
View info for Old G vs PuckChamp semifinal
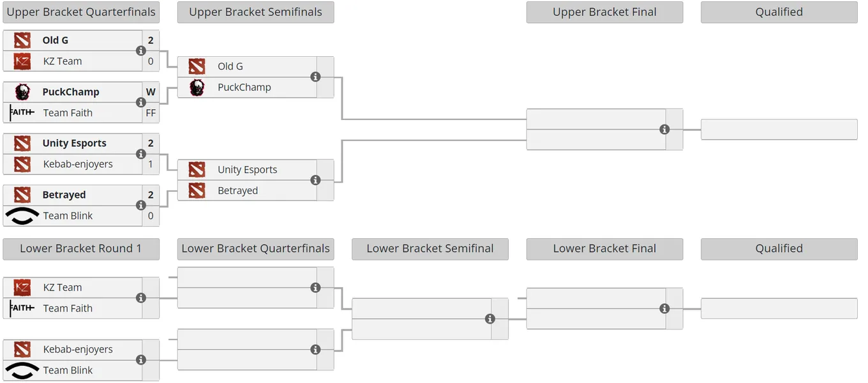point(315,77)
